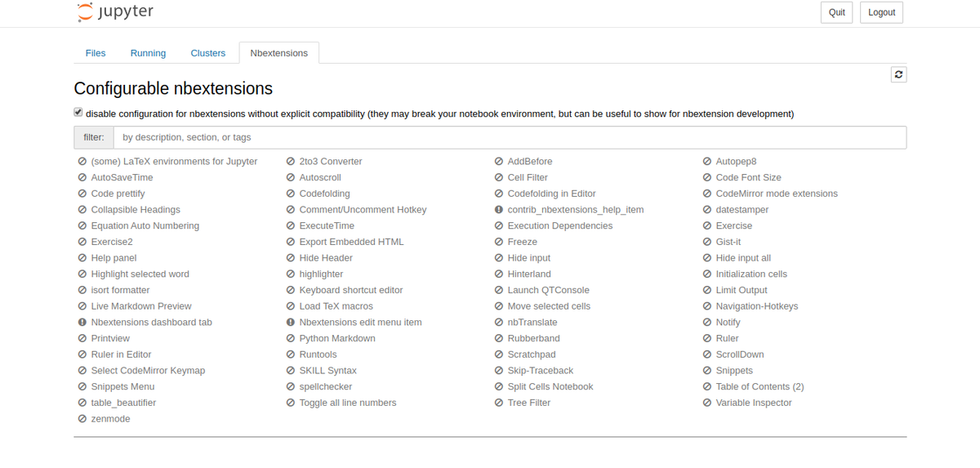Click the disabled icon next to Variable Inspector
Screen dimensions: 980x468
pos(707,403)
